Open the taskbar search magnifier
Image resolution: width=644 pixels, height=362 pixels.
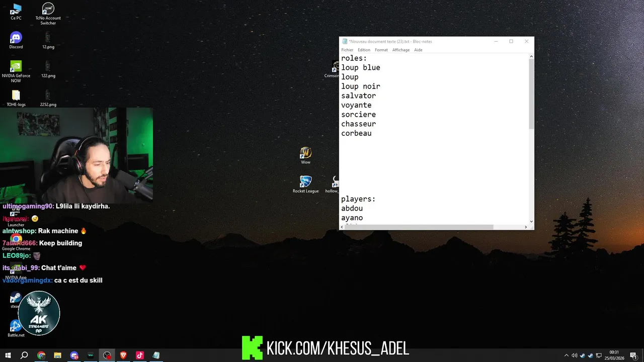(24, 355)
